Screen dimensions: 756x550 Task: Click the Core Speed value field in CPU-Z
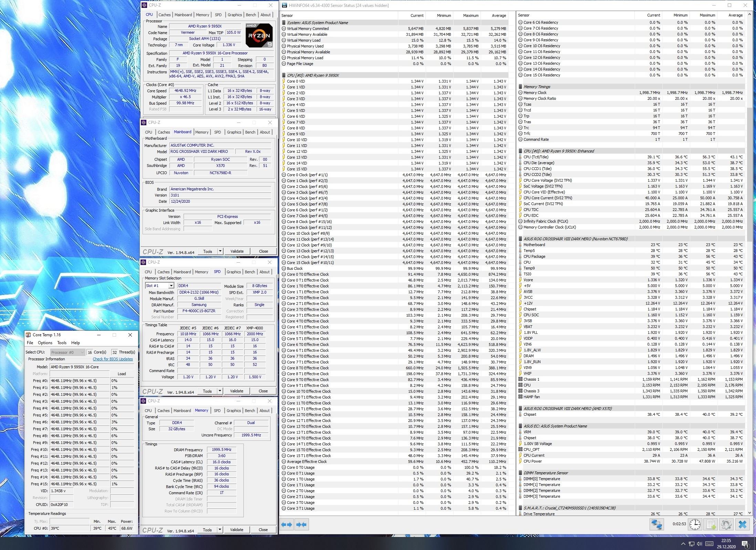(185, 91)
